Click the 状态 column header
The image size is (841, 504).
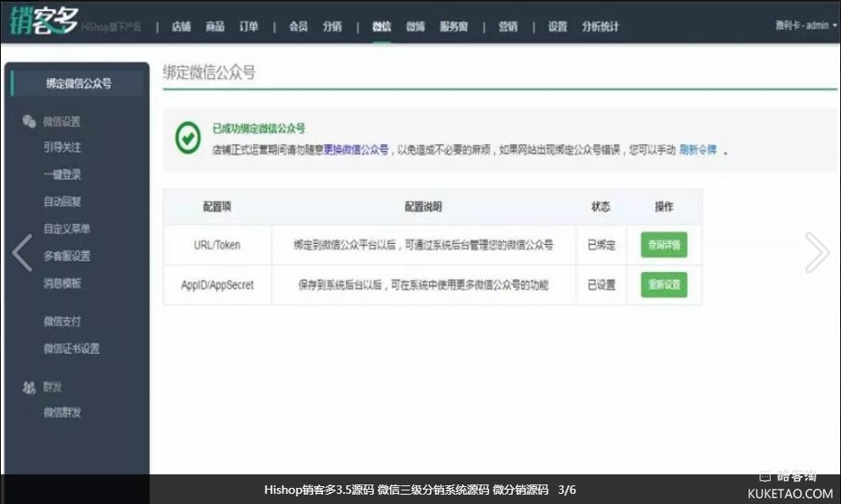pos(601,207)
